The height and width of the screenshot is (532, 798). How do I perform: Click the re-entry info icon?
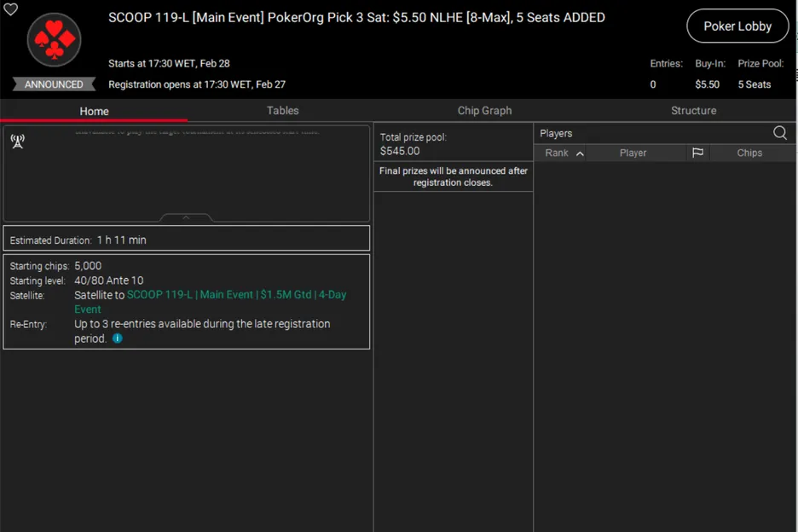(118, 338)
